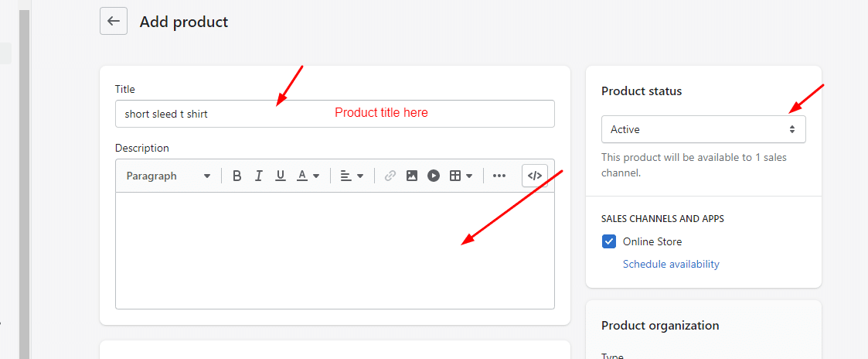Click the Schedule availability link

tap(671, 264)
